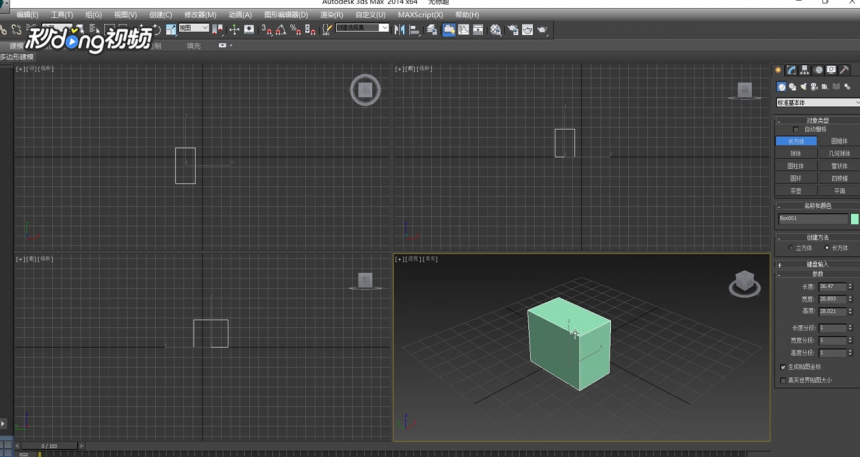Image resolution: width=860 pixels, height=457 pixels.
Task: Uncheck the Generate Mapping Coords checkbox
Action: point(783,367)
